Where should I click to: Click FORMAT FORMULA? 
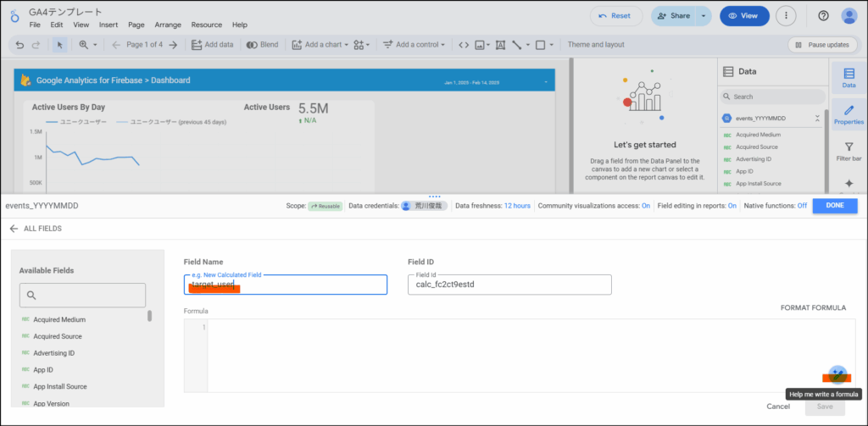click(813, 307)
